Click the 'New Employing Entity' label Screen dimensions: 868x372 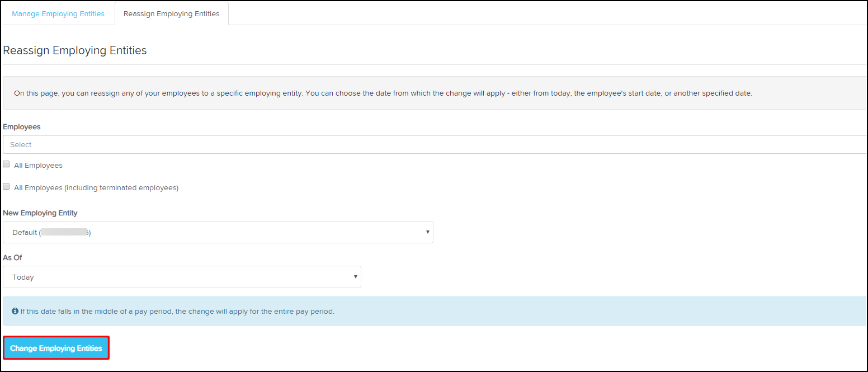(x=40, y=213)
